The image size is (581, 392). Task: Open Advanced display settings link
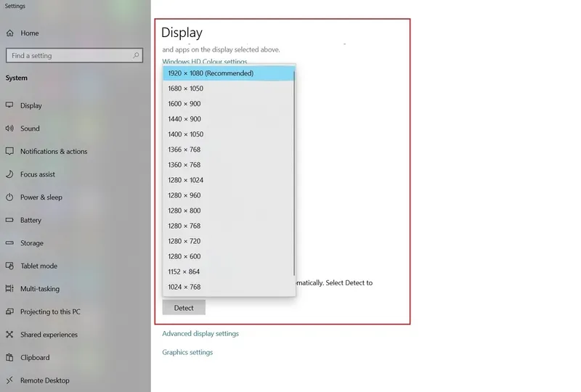[x=200, y=334]
